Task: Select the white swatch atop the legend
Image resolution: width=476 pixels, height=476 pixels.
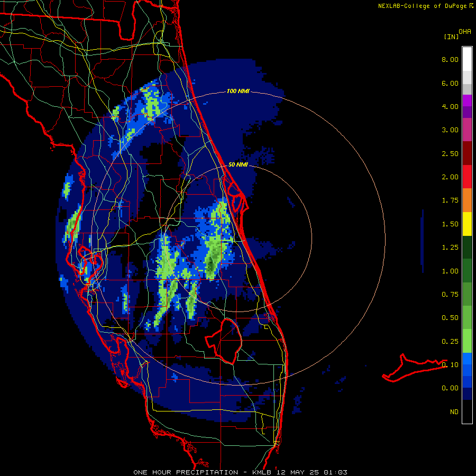Action: point(467,59)
